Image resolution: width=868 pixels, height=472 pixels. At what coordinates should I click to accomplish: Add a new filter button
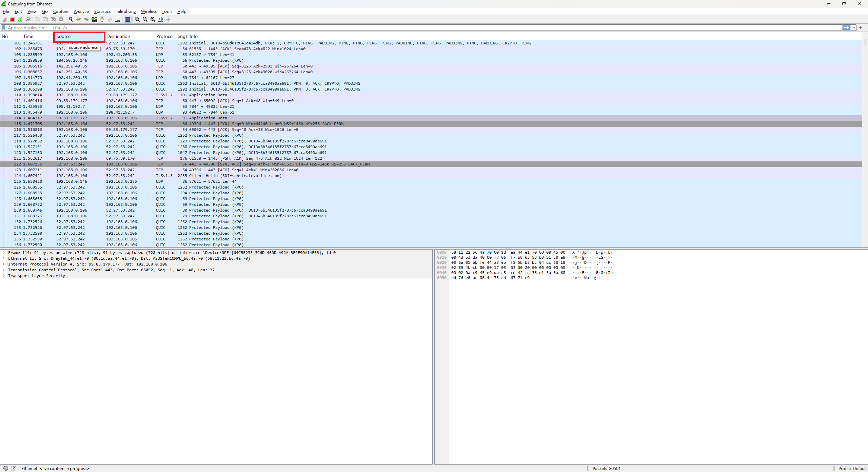pyautogui.click(x=861, y=27)
